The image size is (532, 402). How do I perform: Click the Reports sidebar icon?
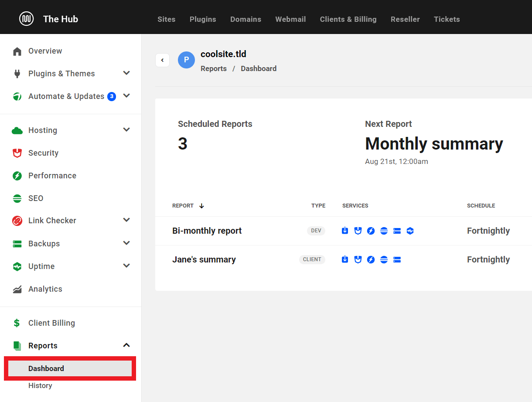[x=17, y=346]
